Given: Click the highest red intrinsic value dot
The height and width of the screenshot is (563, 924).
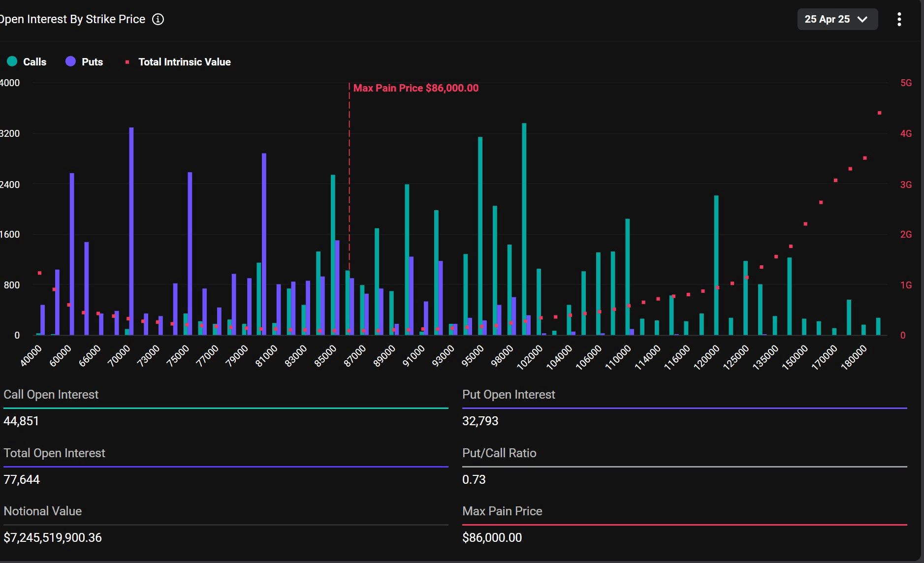Looking at the screenshot, I should click(x=880, y=113).
